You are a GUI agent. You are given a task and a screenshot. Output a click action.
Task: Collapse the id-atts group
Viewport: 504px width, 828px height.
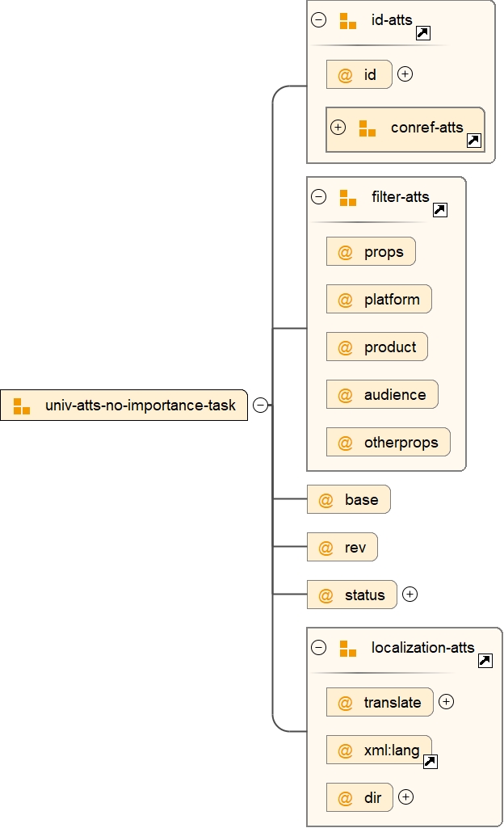(319, 20)
